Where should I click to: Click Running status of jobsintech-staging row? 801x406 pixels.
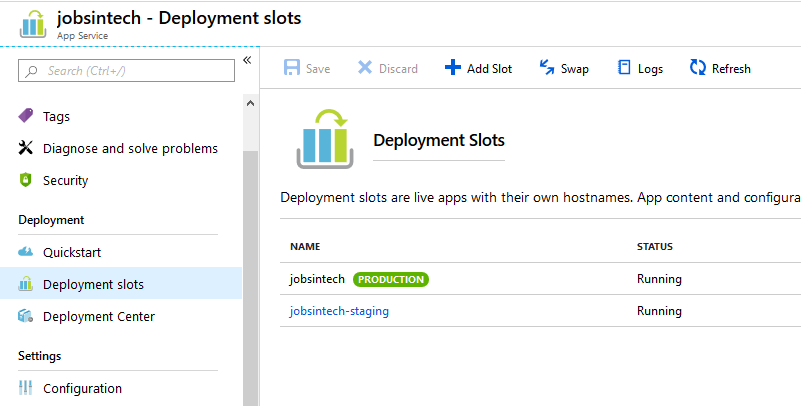(x=659, y=311)
